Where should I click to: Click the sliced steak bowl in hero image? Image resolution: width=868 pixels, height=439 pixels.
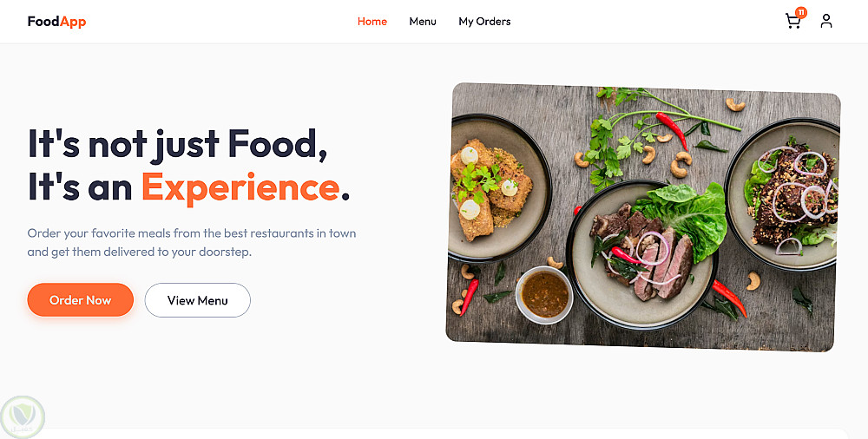coord(641,255)
